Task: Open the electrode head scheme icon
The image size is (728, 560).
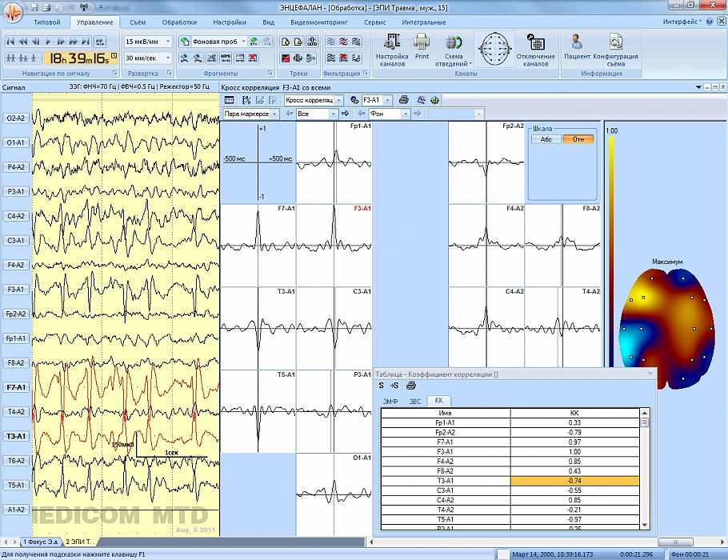Action: [495, 49]
